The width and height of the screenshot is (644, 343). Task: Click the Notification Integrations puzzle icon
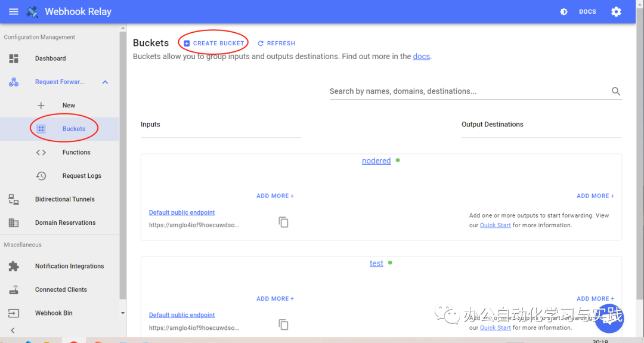(x=14, y=266)
